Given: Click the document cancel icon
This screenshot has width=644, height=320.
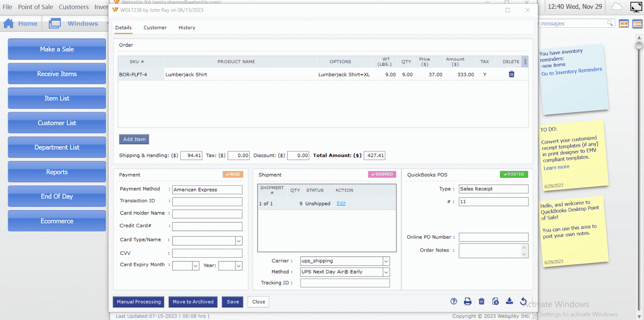Looking at the screenshot, I should point(495,301).
